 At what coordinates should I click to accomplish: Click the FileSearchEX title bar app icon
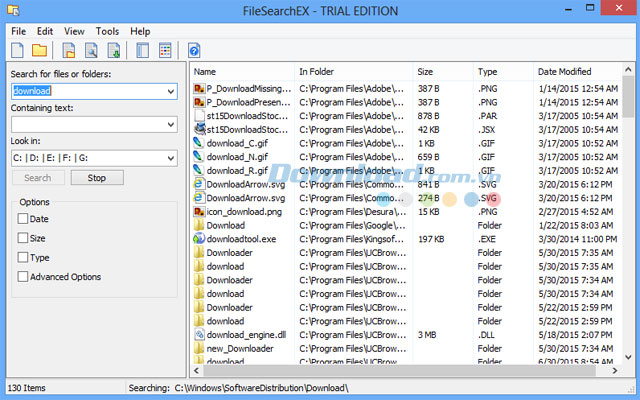pos(13,10)
